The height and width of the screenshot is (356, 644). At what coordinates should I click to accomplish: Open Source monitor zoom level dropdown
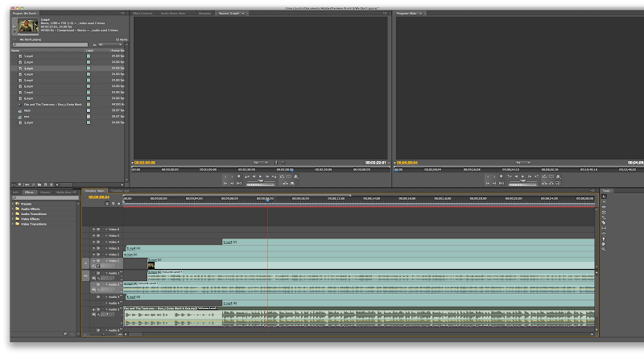260,163
